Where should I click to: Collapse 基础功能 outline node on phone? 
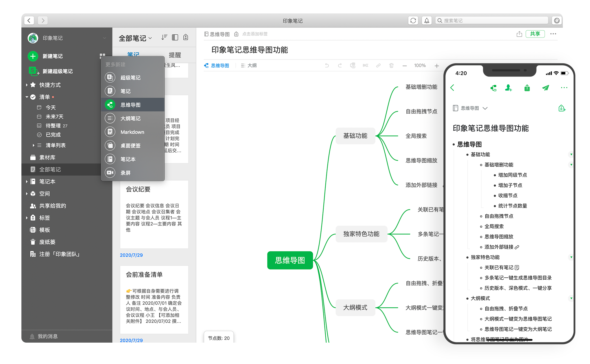571,155
